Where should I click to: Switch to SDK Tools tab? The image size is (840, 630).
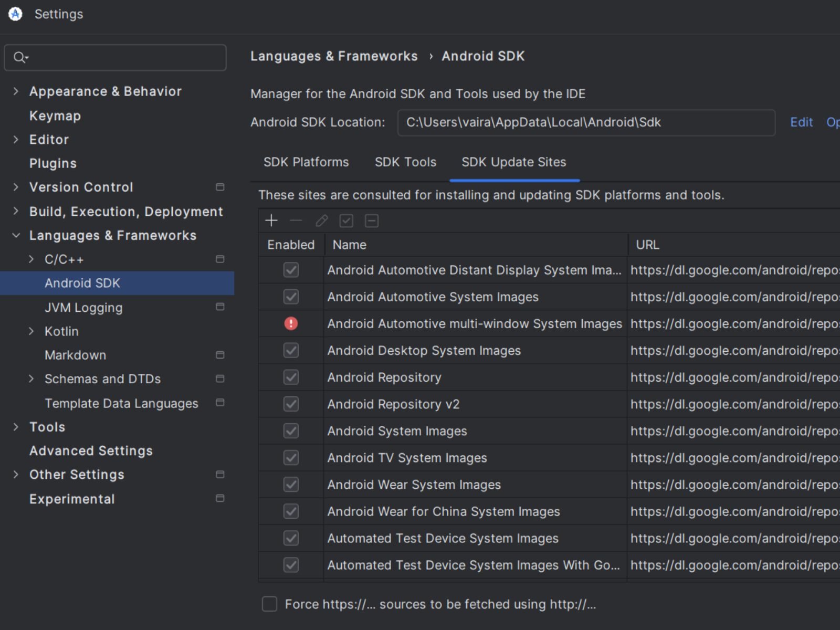pos(405,162)
